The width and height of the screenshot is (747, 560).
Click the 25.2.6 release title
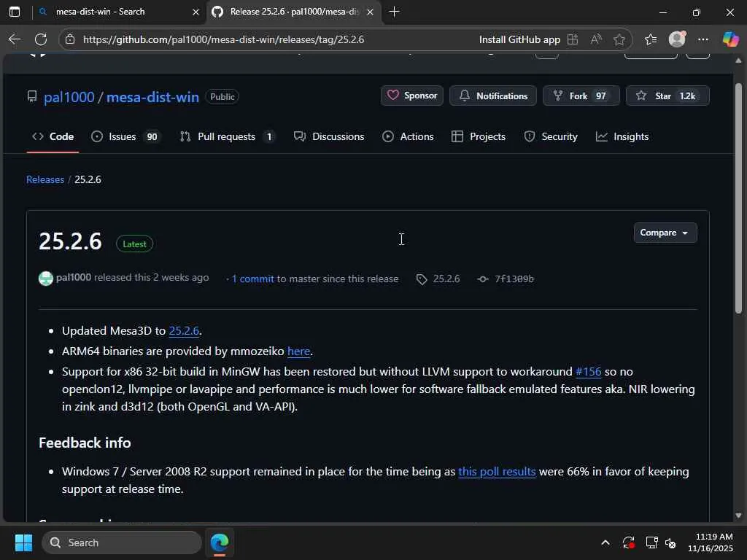[x=70, y=241]
